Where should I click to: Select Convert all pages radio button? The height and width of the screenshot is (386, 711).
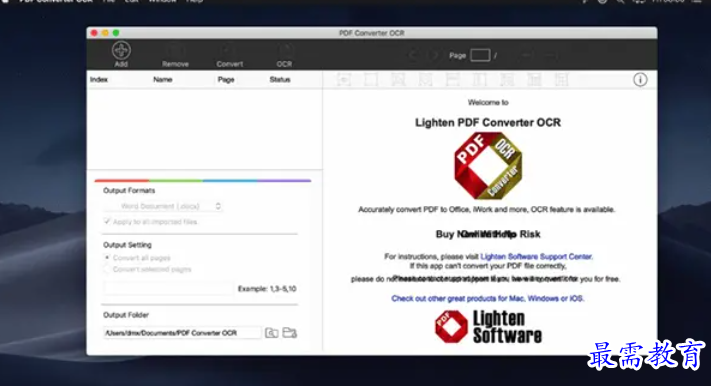(x=107, y=258)
